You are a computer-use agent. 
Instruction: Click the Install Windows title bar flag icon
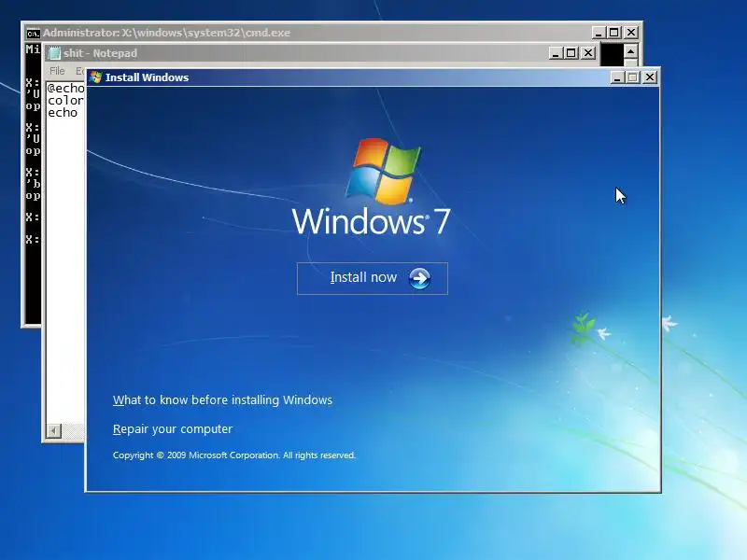point(96,77)
